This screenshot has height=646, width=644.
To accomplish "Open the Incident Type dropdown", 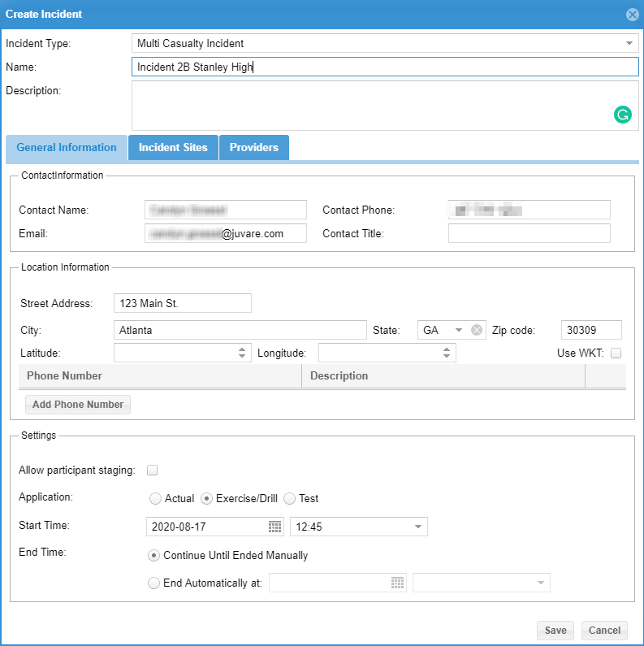I will point(629,43).
